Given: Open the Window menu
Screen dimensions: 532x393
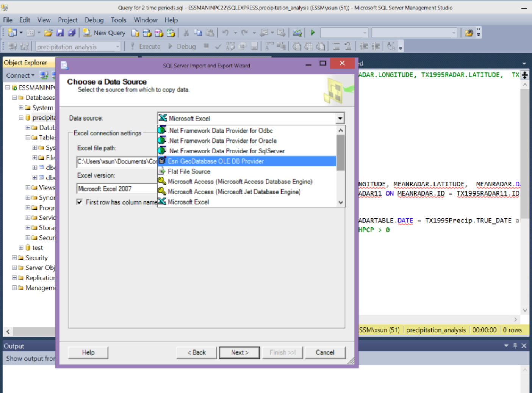Looking at the screenshot, I should (146, 20).
